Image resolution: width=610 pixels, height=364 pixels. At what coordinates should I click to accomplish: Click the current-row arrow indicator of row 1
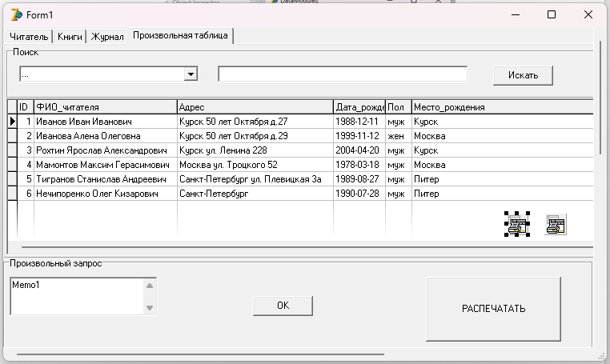[x=13, y=122]
